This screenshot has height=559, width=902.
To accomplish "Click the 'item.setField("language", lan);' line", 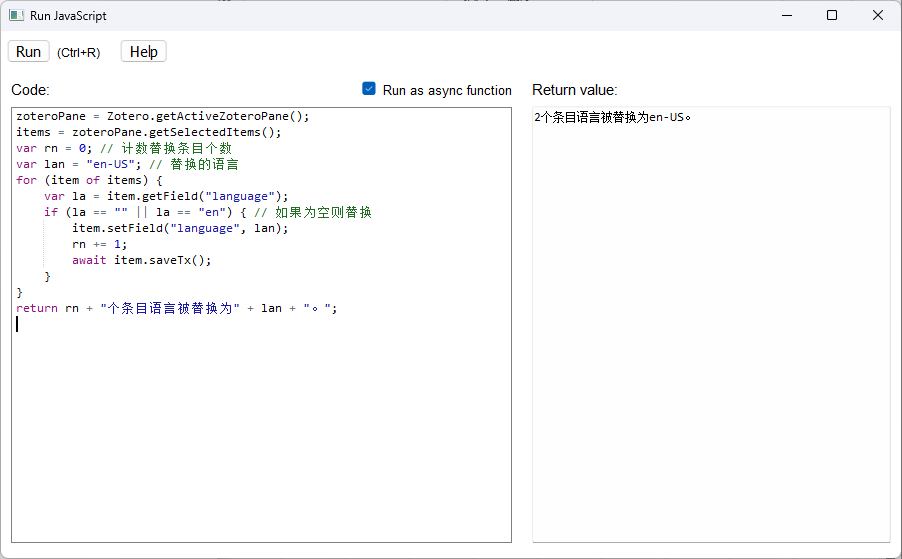I will (180, 228).
